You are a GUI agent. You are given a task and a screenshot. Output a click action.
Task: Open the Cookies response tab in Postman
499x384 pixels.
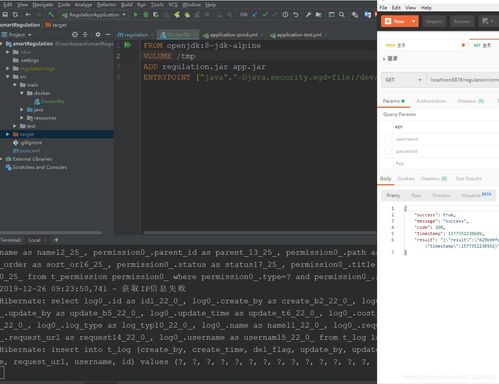(406, 179)
